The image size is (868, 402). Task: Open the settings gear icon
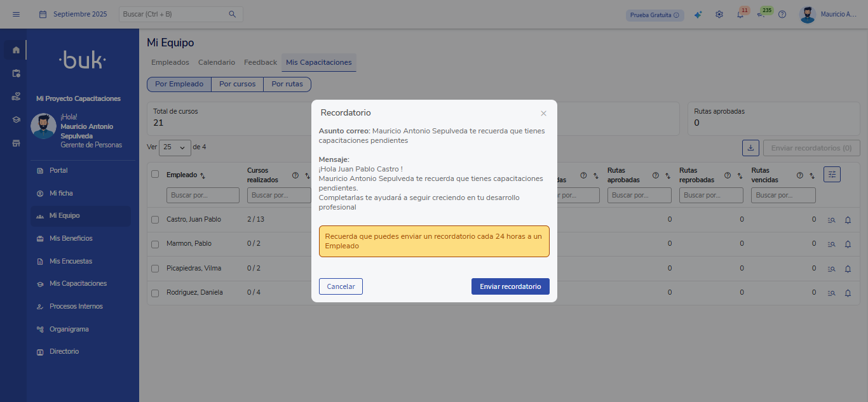click(x=719, y=15)
